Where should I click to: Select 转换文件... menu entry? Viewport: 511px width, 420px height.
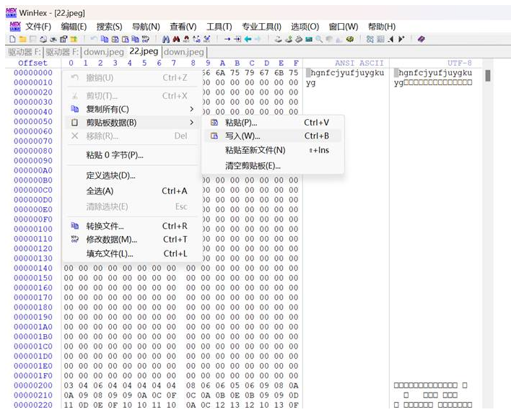(x=132, y=226)
